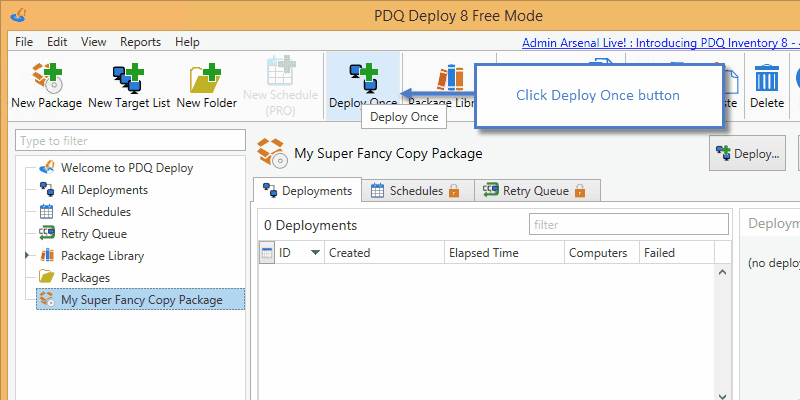Select Welcome to PDQ Deploy tree item
This screenshot has height=400, width=800.
click(x=127, y=168)
